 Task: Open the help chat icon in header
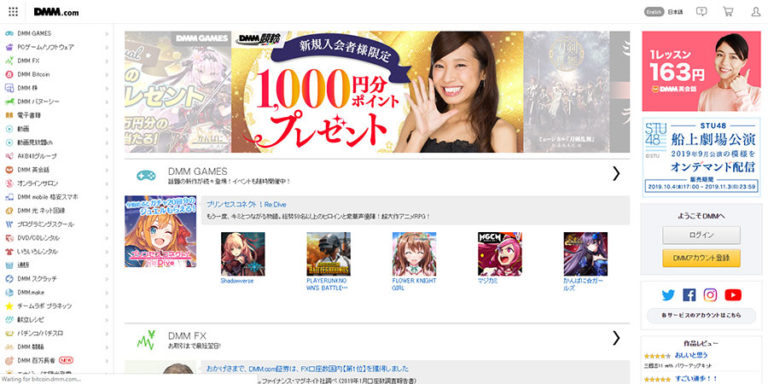tap(701, 12)
